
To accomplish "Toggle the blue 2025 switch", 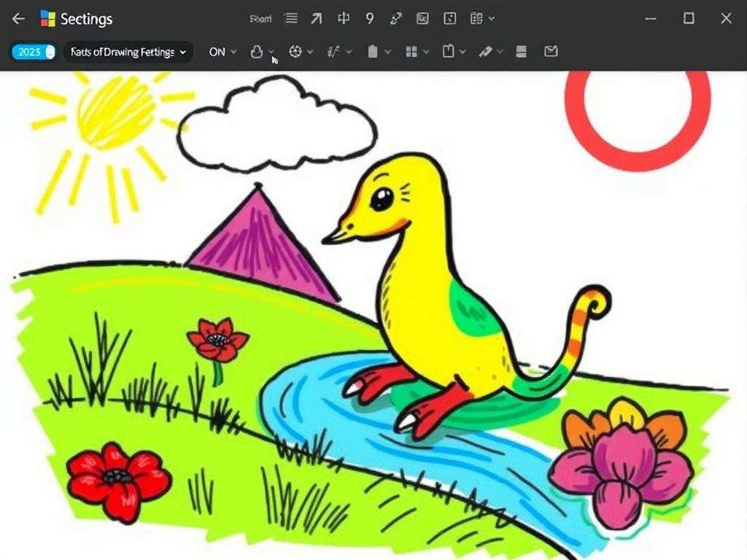I will (x=33, y=52).
